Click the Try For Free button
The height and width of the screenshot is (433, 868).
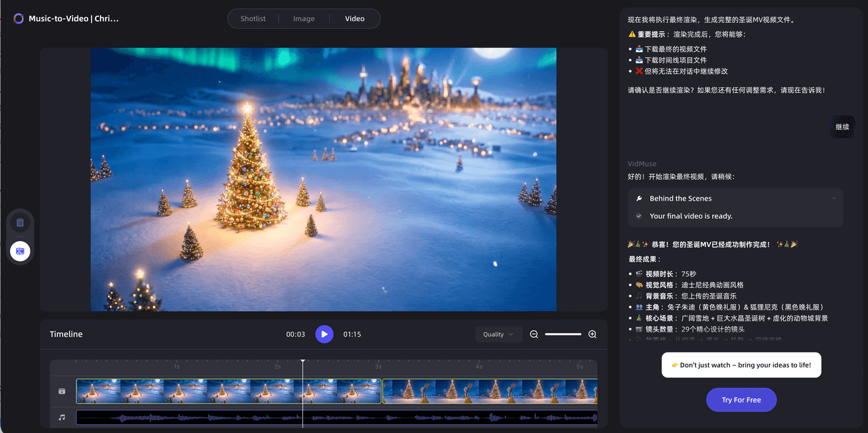[x=741, y=400]
